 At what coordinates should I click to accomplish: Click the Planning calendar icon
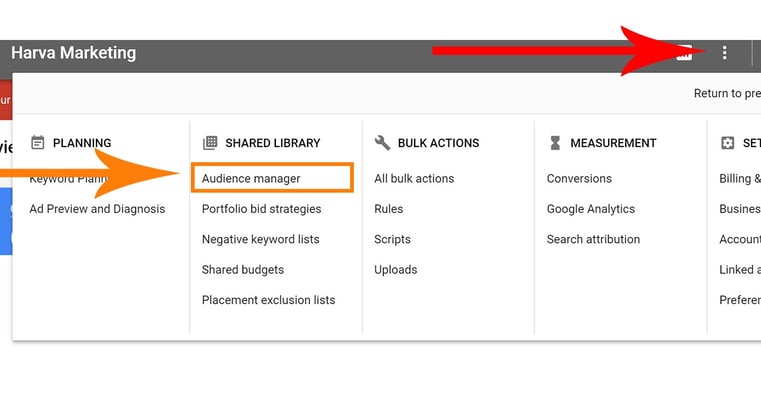[37, 143]
